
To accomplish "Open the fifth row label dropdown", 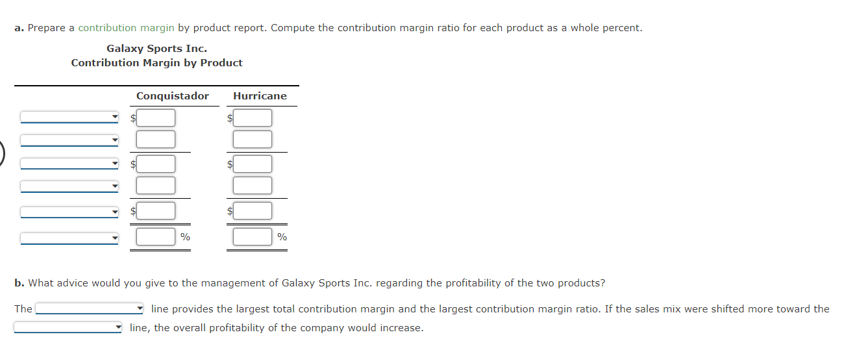I will point(69,212).
